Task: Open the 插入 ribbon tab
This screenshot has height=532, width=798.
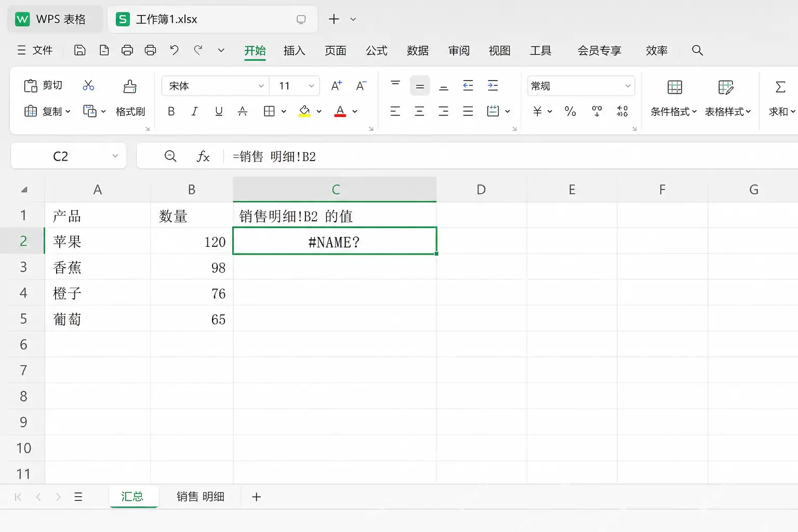Action: click(295, 50)
